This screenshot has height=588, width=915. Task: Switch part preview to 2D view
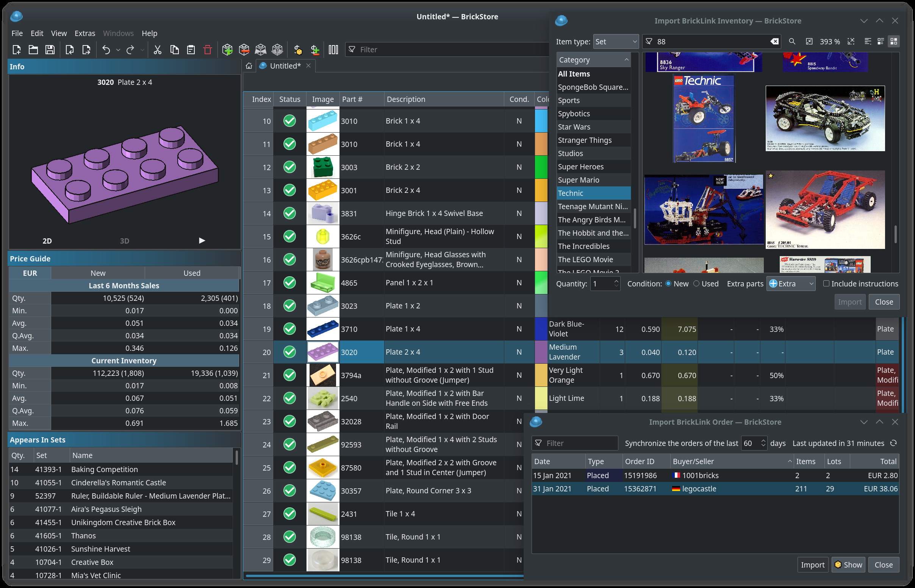click(47, 241)
